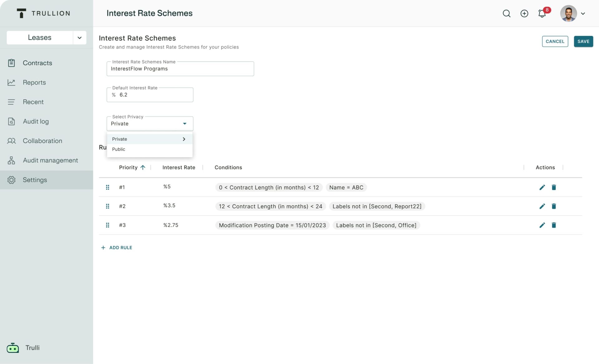This screenshot has width=599, height=364.
Task: Click the Recent list lines icon
Action: click(11, 102)
